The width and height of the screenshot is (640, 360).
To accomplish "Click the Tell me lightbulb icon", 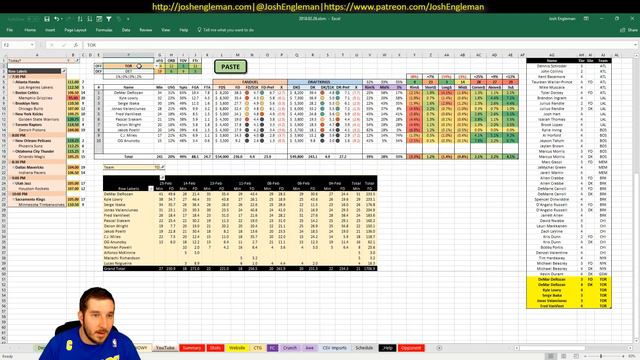I will tap(199, 30).
